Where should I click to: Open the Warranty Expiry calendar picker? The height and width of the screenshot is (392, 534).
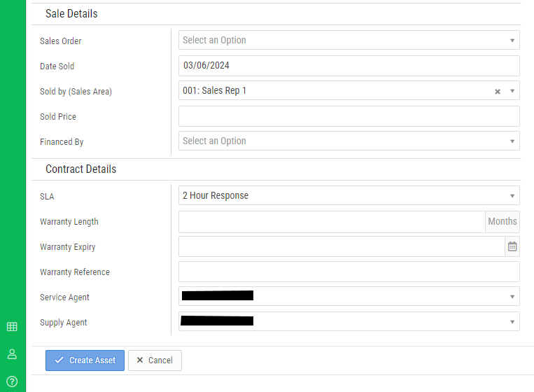coord(512,246)
